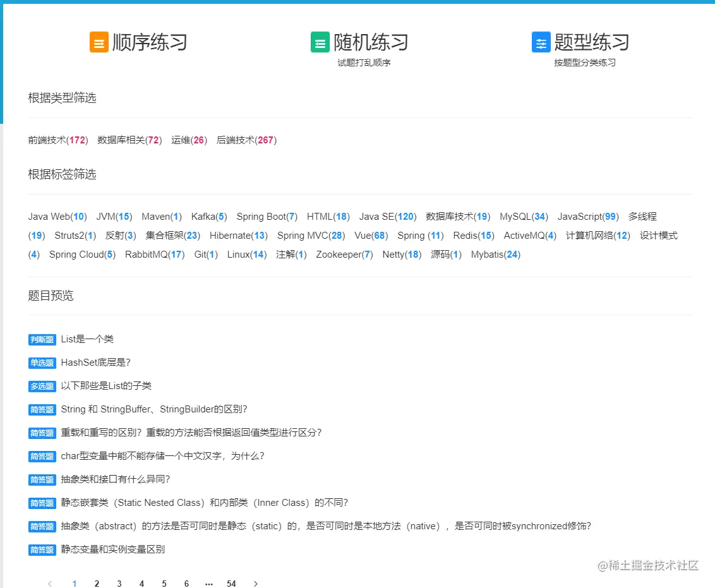The height and width of the screenshot is (588, 715).
Task: Toggle the MySQL(34) tag filter
Action: (x=524, y=216)
